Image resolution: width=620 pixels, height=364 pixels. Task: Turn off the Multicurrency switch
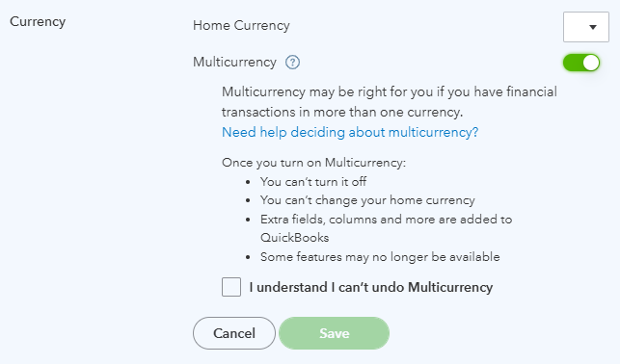(x=581, y=63)
